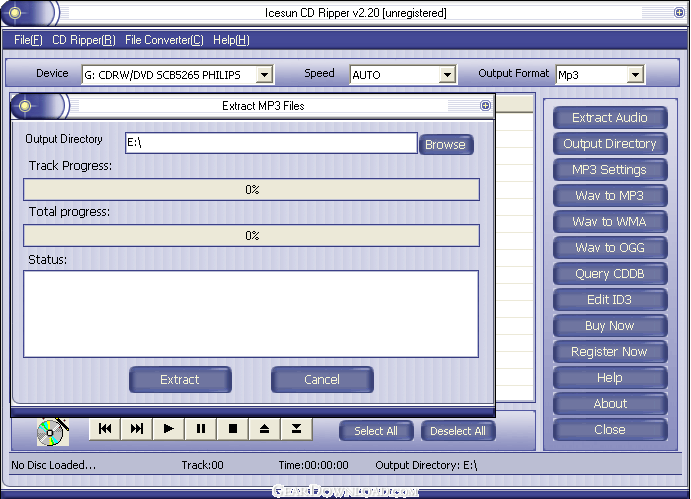Click Select All tracks button

[376, 431]
